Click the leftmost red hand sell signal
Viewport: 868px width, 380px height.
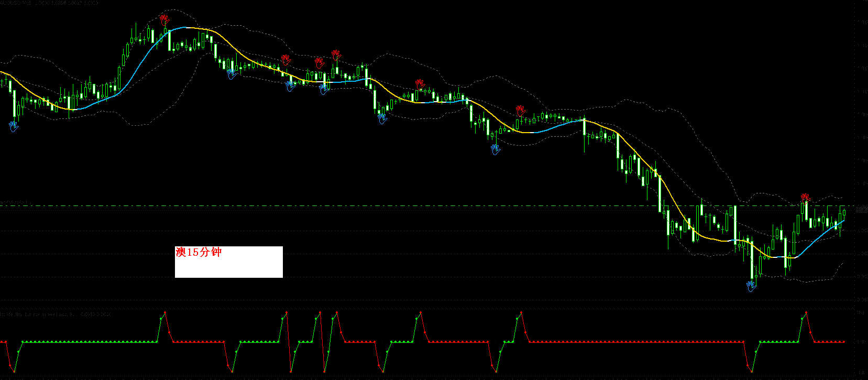(164, 20)
